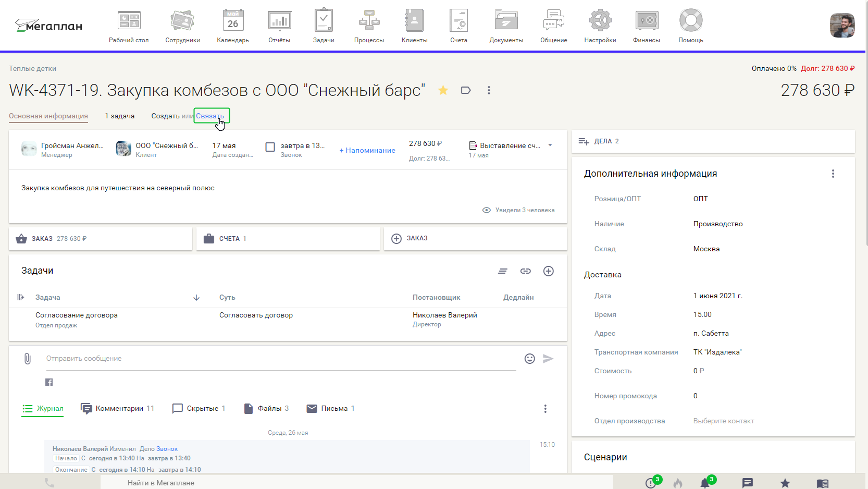Screen dimensions: 868x489
Task: Open the emoji picker
Action: 530,359
